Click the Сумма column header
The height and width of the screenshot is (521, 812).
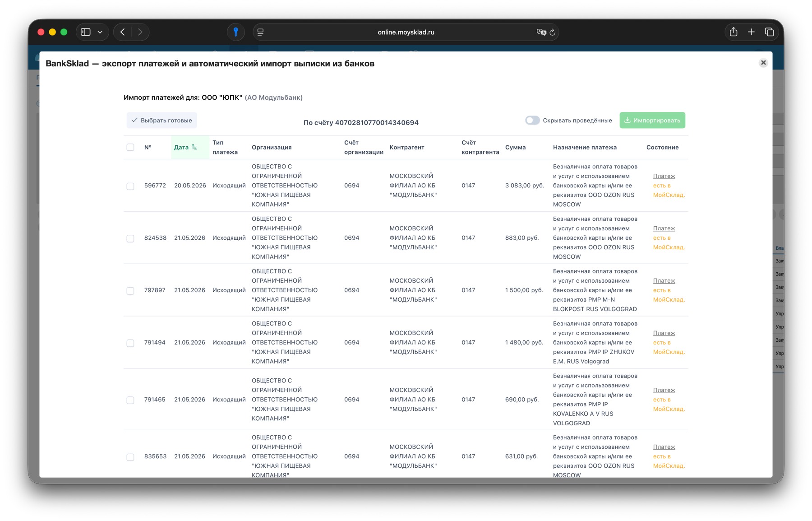[x=515, y=147]
